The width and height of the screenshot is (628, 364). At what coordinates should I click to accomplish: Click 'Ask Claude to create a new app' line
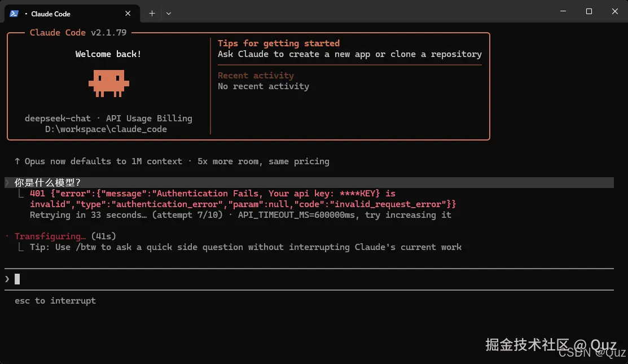coord(350,54)
